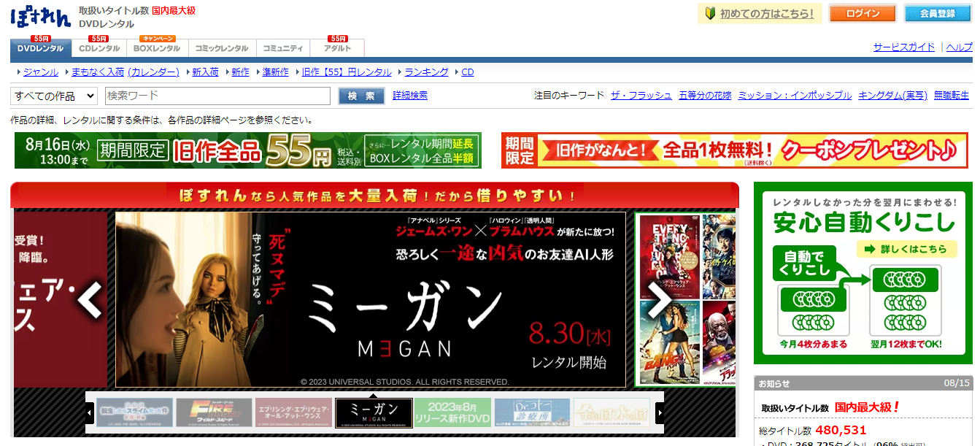Open the すべての作品 category dropdown
Screen dimensions: 980x446
point(54,96)
